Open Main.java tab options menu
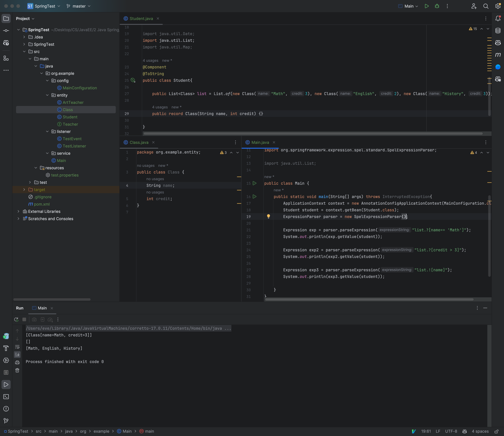Image resolution: width=504 pixels, height=436 pixels. tap(486, 142)
